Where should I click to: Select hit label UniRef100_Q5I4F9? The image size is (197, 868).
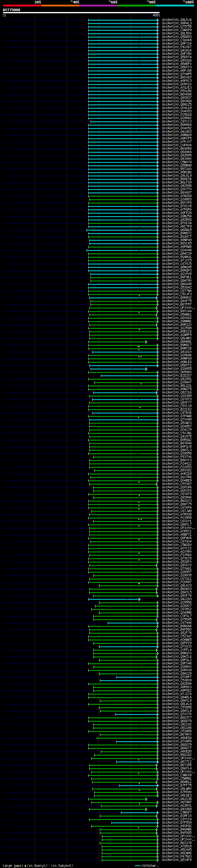[176, 860]
